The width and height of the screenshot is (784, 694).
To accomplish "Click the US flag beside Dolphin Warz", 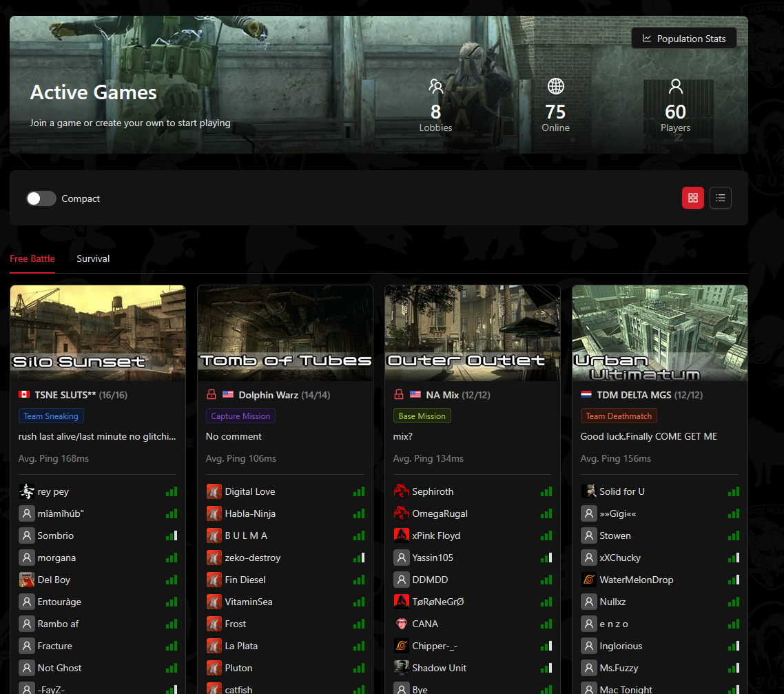I will [x=228, y=394].
